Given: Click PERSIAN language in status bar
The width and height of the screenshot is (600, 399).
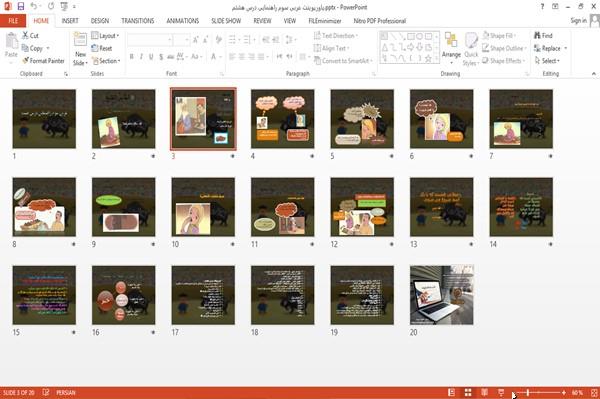Looking at the screenshot, I should coord(66,392).
